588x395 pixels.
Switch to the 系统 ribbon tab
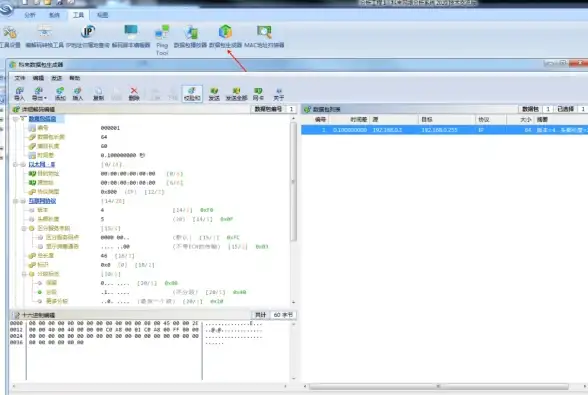(54, 15)
